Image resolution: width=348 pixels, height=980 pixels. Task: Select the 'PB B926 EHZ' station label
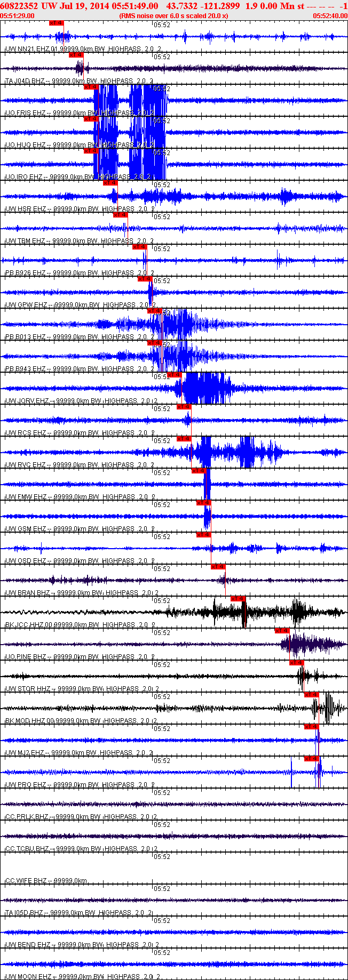25,273
